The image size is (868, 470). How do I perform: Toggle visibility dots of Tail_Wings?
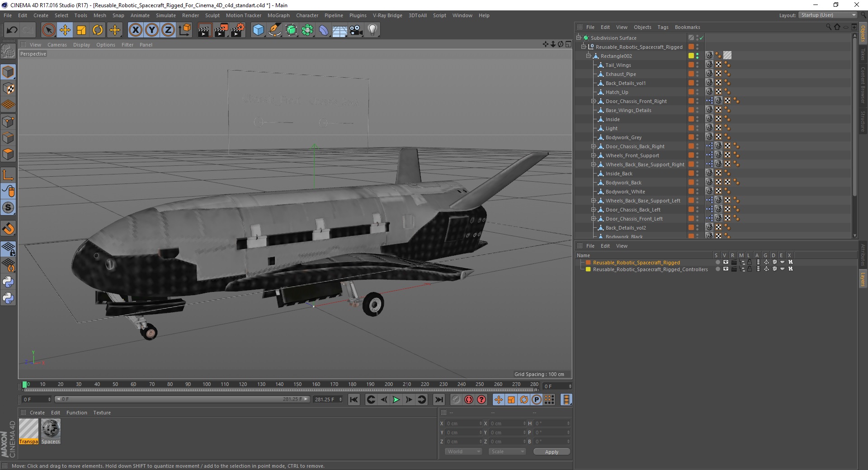click(697, 65)
